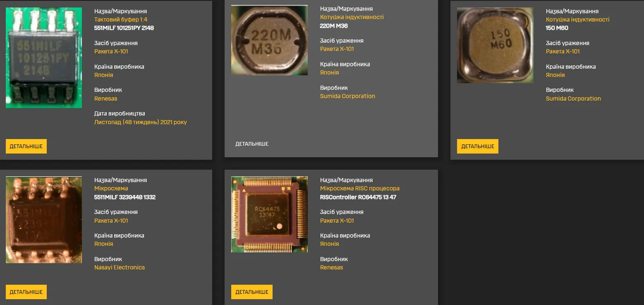Click 'Японія' in RISController RC64475 card
The width and height of the screenshot is (644, 305).
[330, 244]
